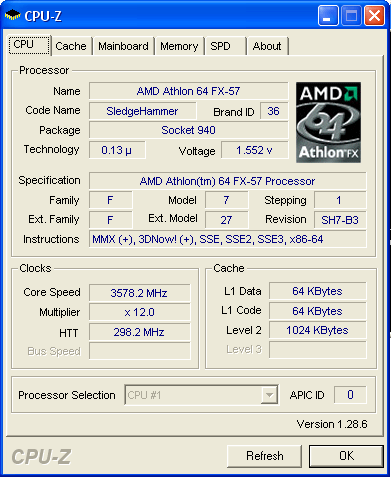Image resolution: width=391 pixels, height=477 pixels.
Task: Click the empty Bus Speed field
Action: (140, 351)
